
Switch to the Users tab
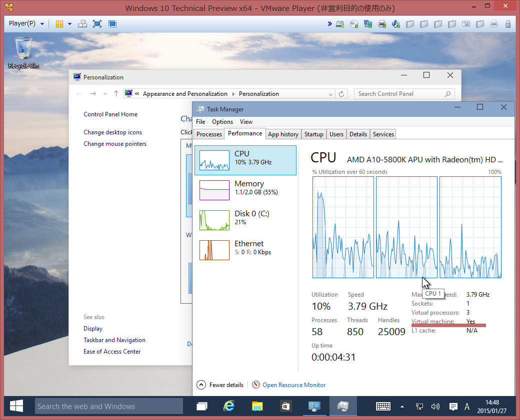(x=336, y=134)
